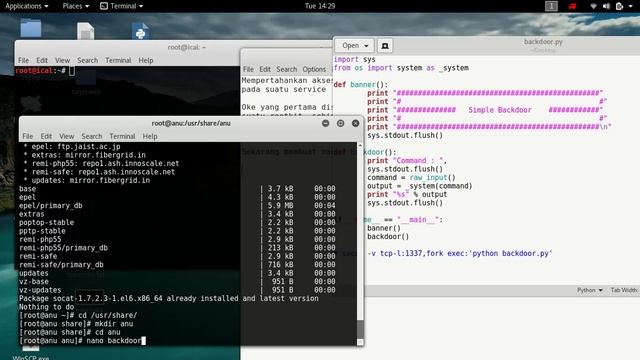Minimize the root@anu terminal window
Screen dimensions: 640x360
click(x=325, y=123)
